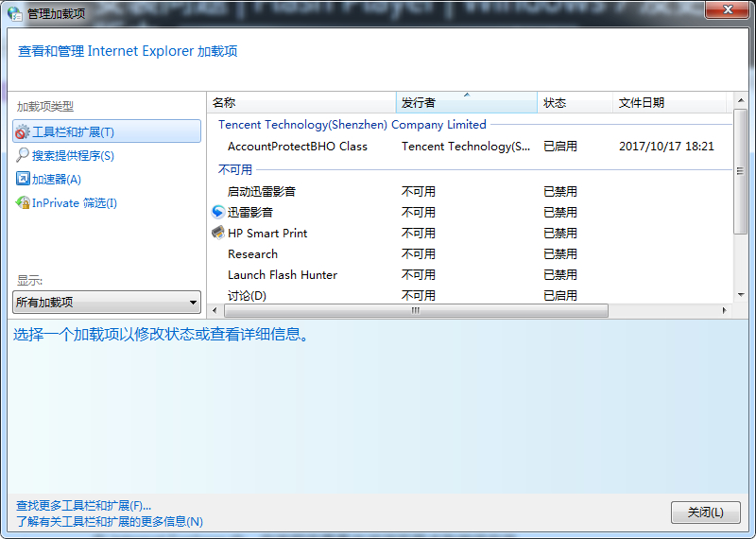Click the InPrivate Filtering icon
This screenshot has height=539, width=756.
(22, 202)
